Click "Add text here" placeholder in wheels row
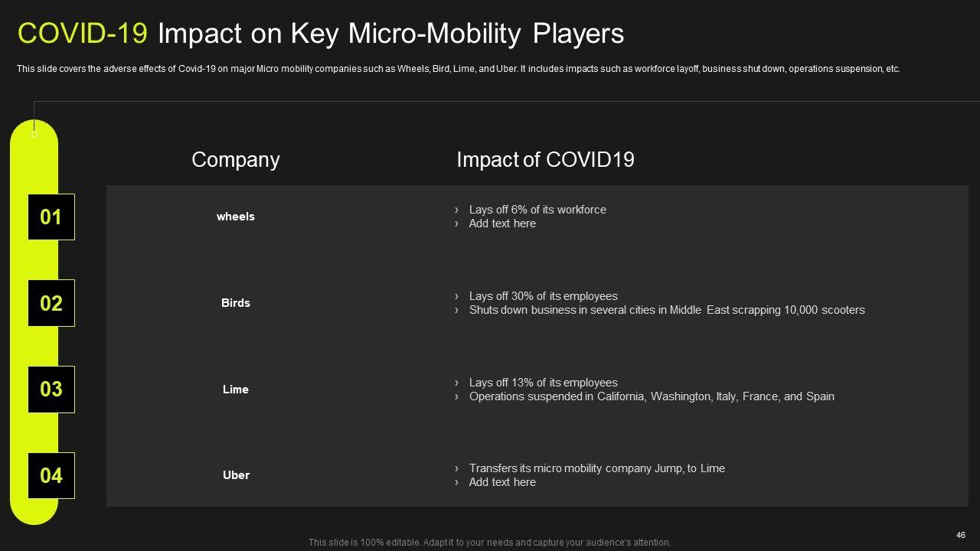The image size is (980, 551). 502,223
